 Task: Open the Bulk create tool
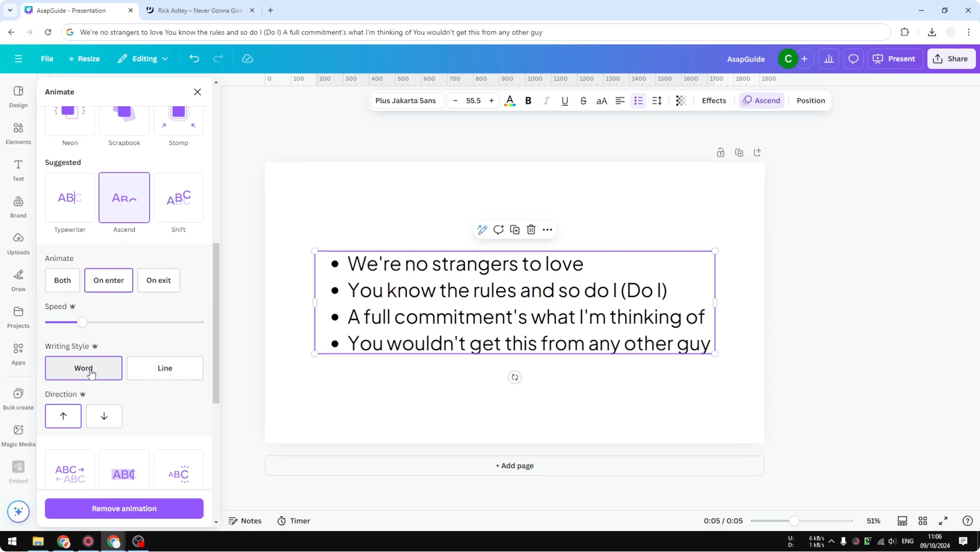coord(18,399)
